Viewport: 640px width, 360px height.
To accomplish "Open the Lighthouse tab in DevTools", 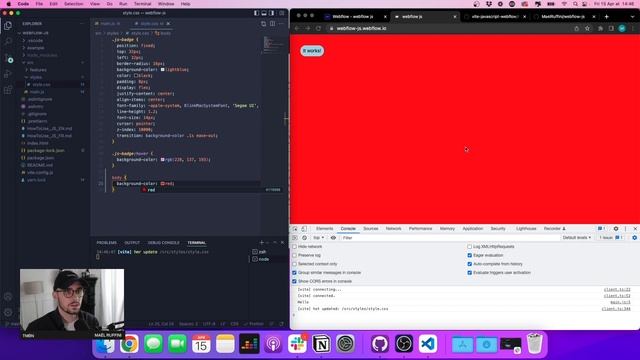I will tap(526, 229).
